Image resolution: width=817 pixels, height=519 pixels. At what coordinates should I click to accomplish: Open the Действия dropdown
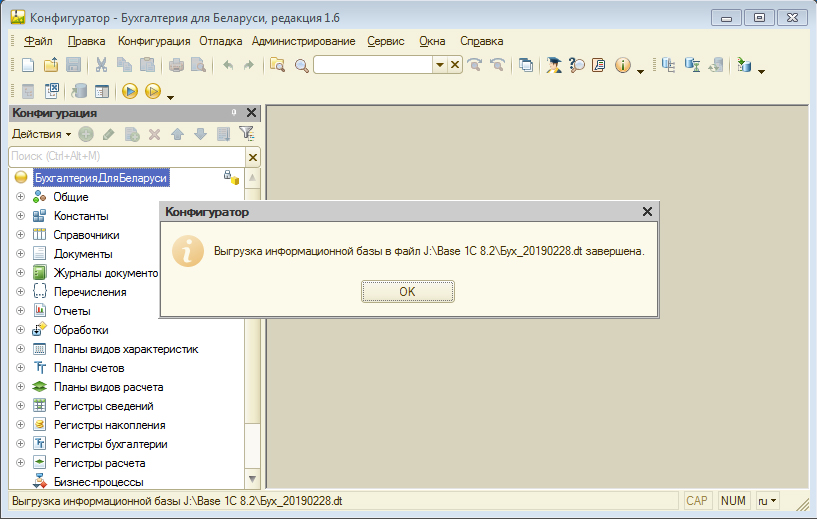[41, 134]
